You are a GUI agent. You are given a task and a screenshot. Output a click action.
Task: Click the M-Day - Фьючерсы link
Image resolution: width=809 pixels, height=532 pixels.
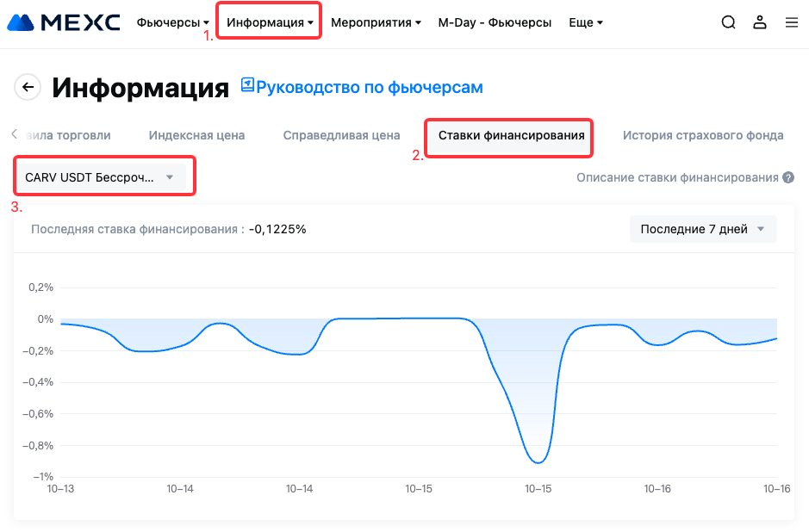[x=495, y=23]
